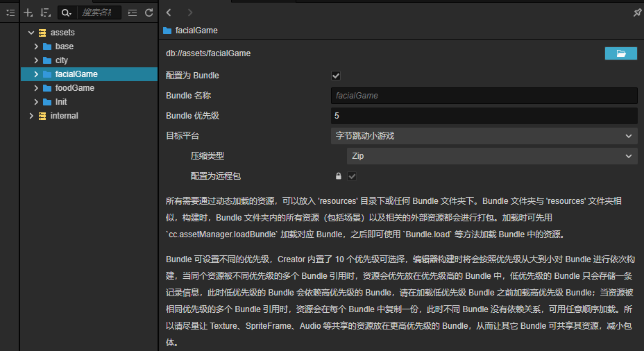This screenshot has width=644, height=351.
Task: Expand the base folder
Action: pos(35,46)
